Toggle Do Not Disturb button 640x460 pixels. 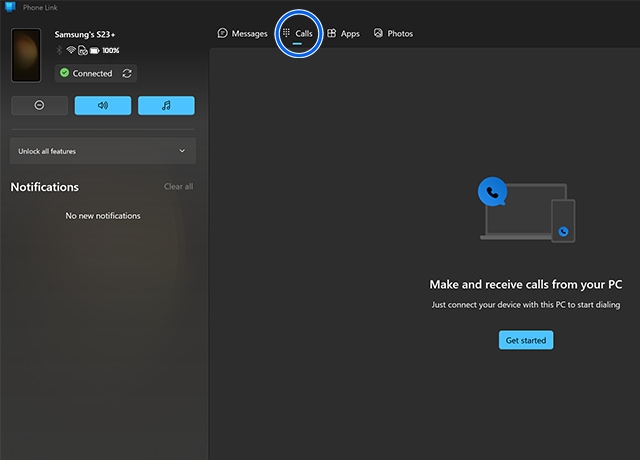pyautogui.click(x=39, y=105)
